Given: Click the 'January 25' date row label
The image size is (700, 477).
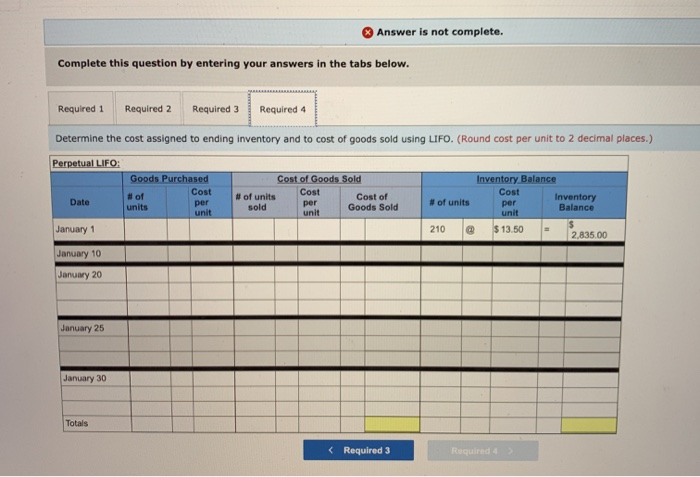Looking at the screenshot, I should [82, 328].
